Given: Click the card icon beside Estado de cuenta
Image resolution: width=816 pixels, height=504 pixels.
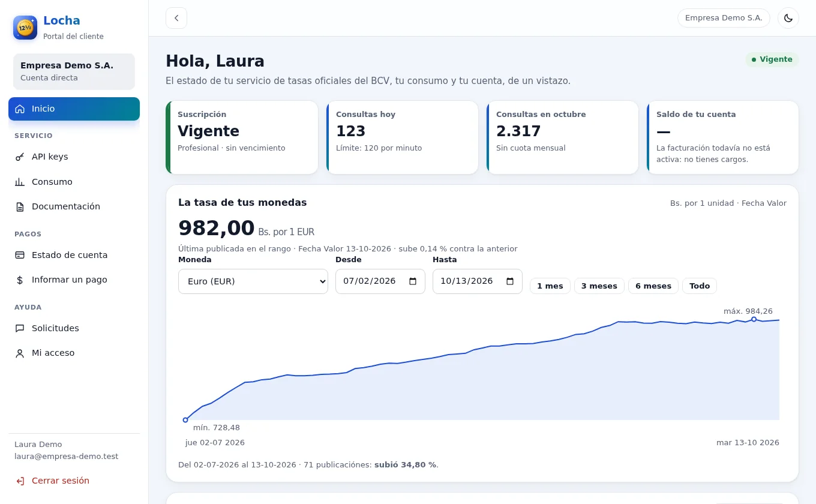Looking at the screenshot, I should click(x=20, y=255).
